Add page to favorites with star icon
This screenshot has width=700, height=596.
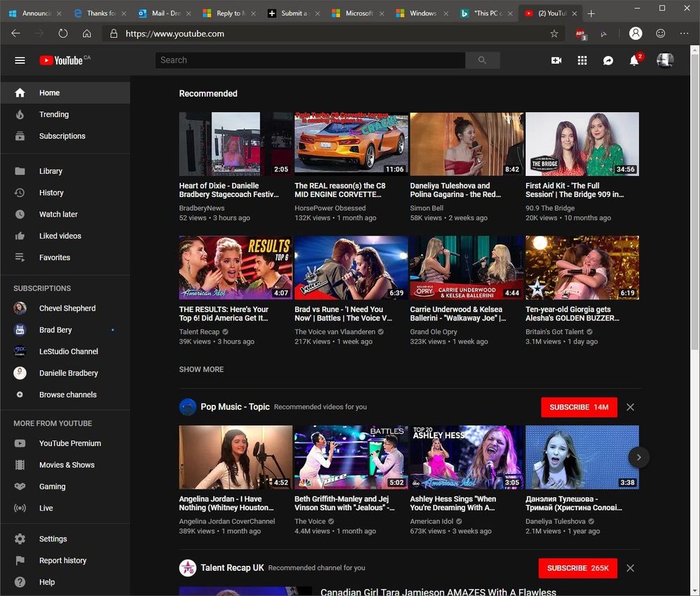[x=554, y=34]
